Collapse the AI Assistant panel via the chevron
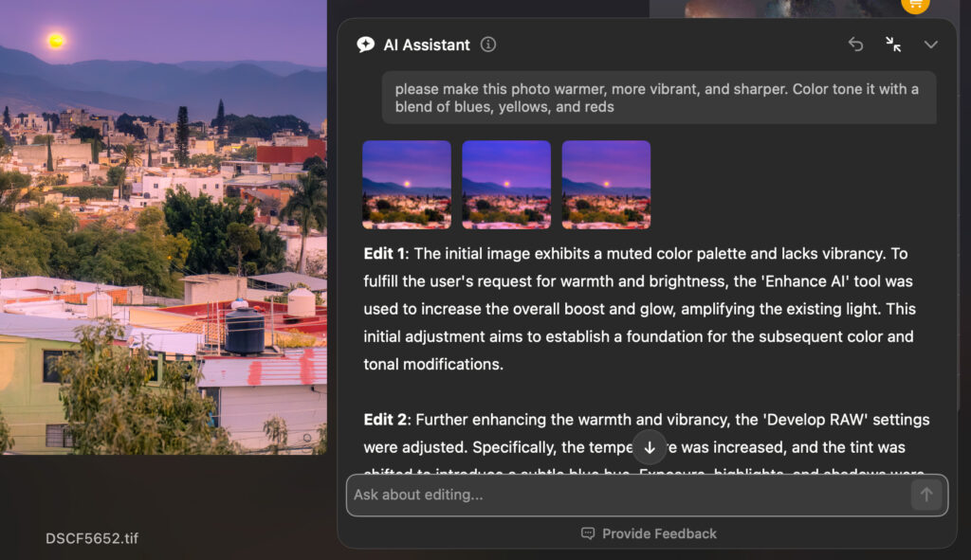Image resolution: width=971 pixels, height=560 pixels. point(930,45)
